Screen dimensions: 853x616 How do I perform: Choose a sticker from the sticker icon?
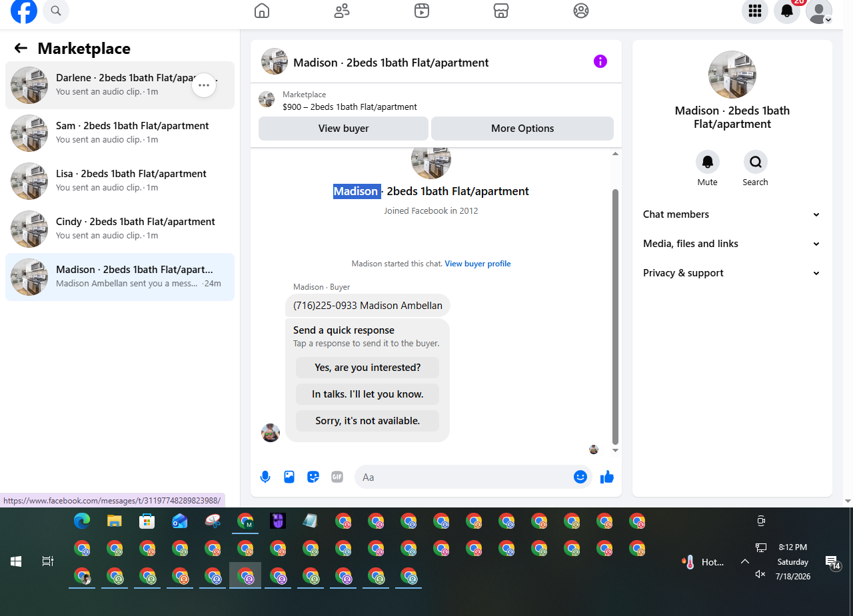(313, 477)
